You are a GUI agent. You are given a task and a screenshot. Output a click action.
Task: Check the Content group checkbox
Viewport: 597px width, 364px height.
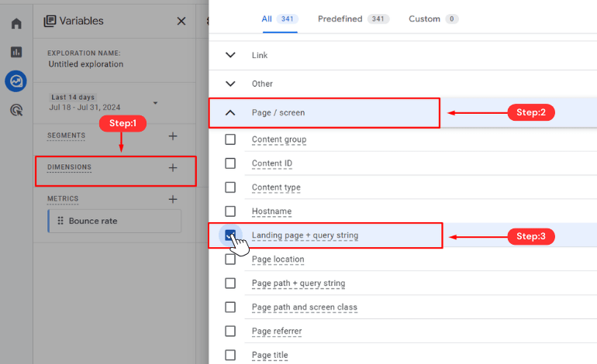tap(230, 139)
